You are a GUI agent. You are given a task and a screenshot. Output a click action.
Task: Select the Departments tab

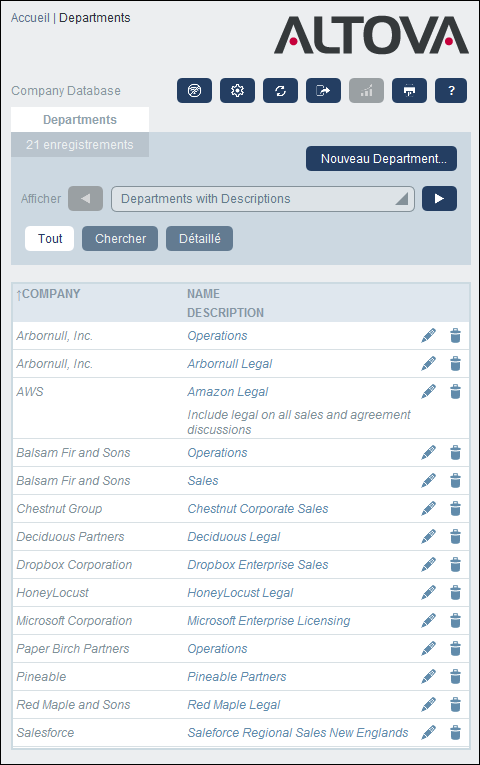click(x=80, y=120)
